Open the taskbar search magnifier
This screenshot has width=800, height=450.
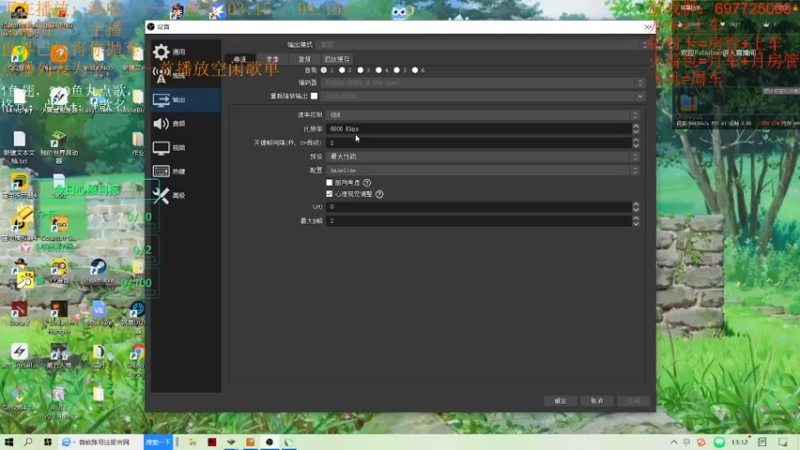point(28,442)
